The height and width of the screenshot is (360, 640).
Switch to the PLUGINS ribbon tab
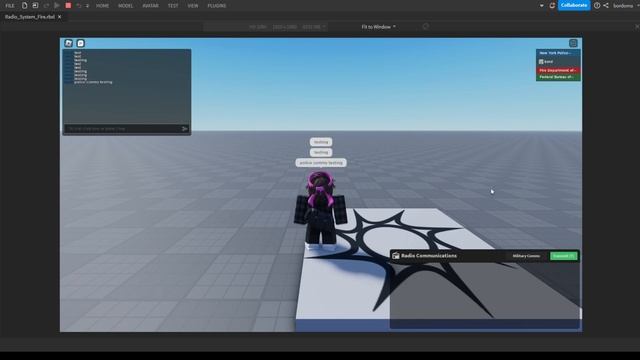click(x=217, y=6)
